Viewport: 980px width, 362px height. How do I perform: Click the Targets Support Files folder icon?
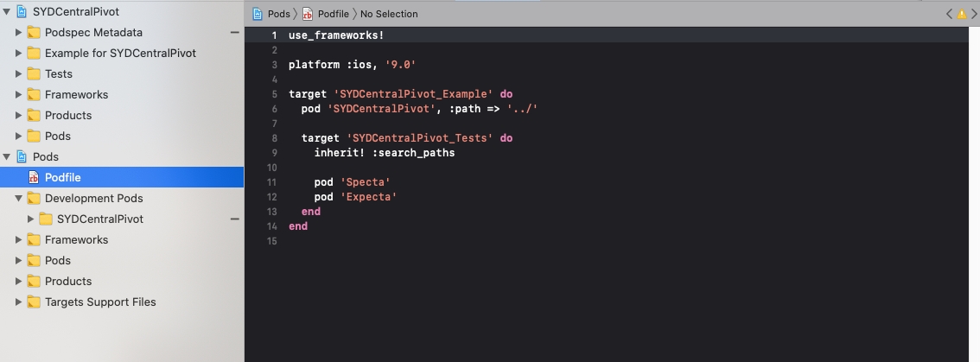click(34, 302)
